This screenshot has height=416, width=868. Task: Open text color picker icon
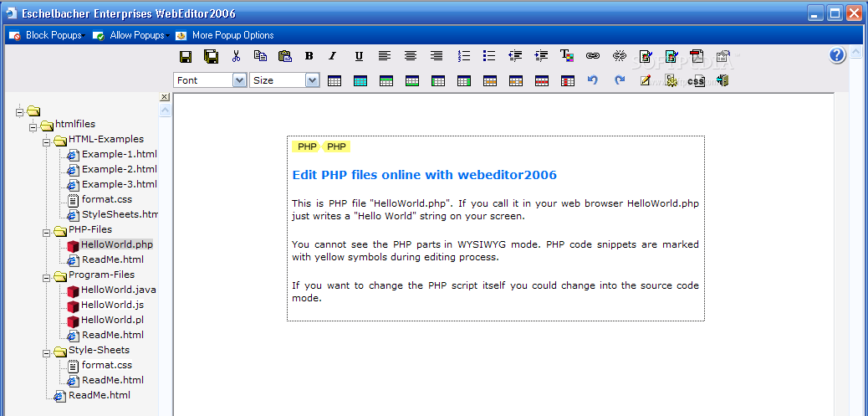(567, 55)
